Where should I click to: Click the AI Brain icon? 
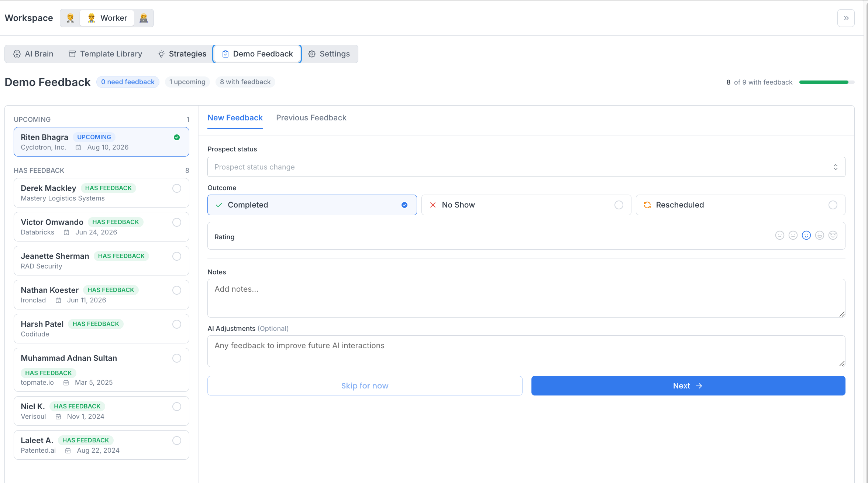17,54
